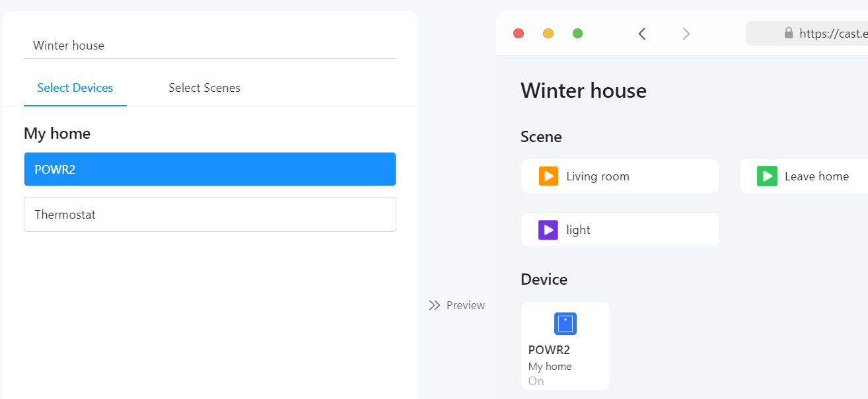
Task: Run the Leave home scene's green play icon
Action: 767,176
